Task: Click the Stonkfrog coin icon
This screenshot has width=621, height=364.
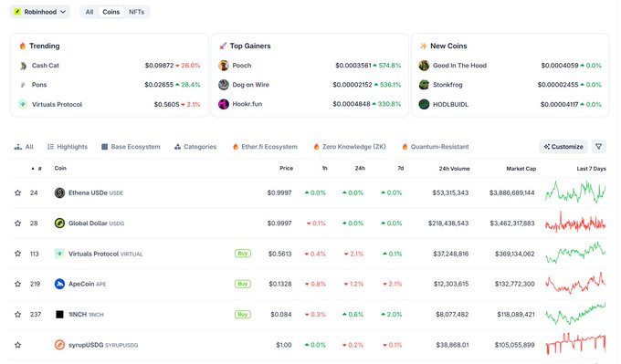Action: [x=424, y=85]
